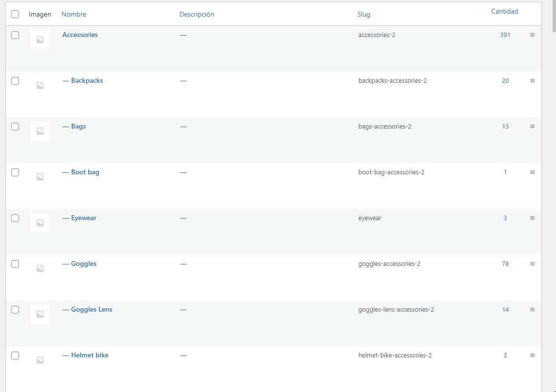Click the slug text helmet-bike-accessories-2
This screenshot has height=392, width=556.
click(x=395, y=355)
